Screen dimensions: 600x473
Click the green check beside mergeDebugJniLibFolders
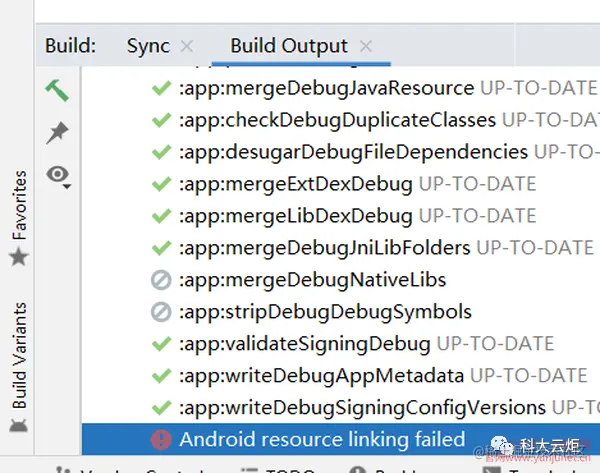click(161, 248)
